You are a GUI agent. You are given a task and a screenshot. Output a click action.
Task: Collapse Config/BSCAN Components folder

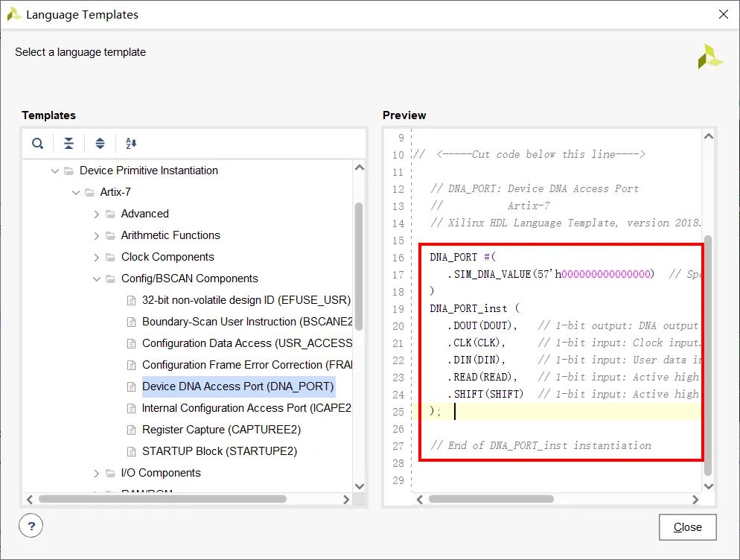(96, 279)
